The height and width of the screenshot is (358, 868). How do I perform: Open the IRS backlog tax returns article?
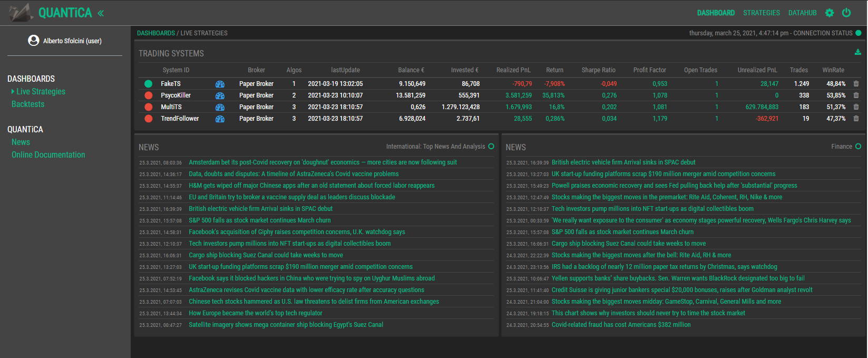click(x=665, y=267)
